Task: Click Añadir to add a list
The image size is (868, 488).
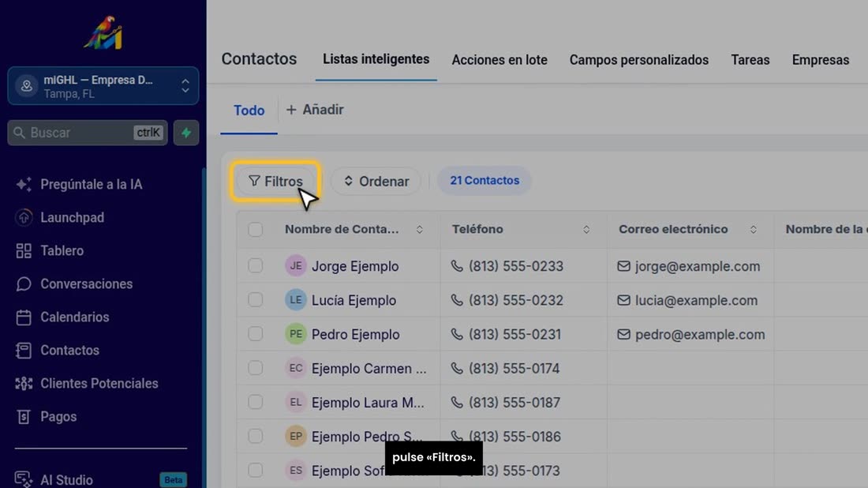Action: 314,110
